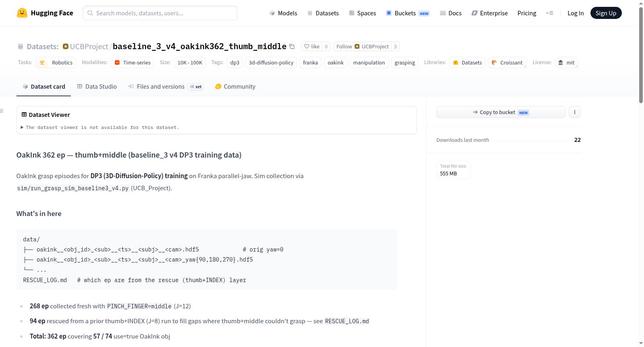This screenshot has height=347, width=644.
Task: Click the 10K - 100K size tag
Action: point(190,62)
